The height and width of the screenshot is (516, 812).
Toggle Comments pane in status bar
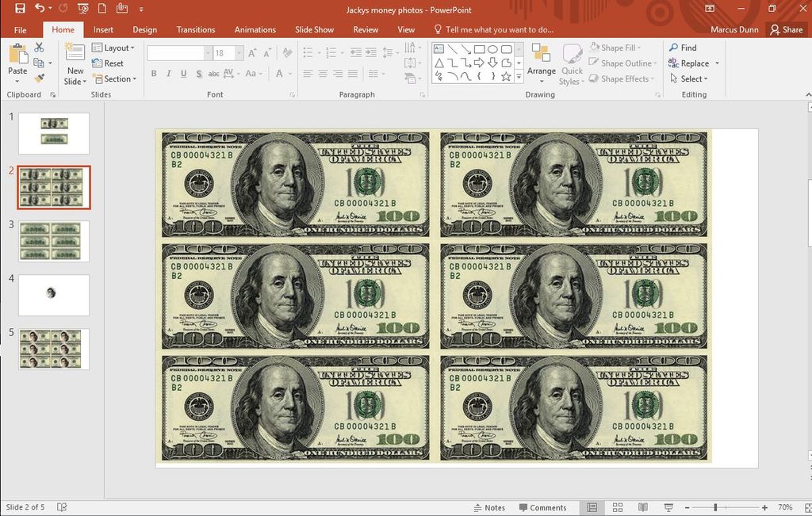(x=542, y=508)
